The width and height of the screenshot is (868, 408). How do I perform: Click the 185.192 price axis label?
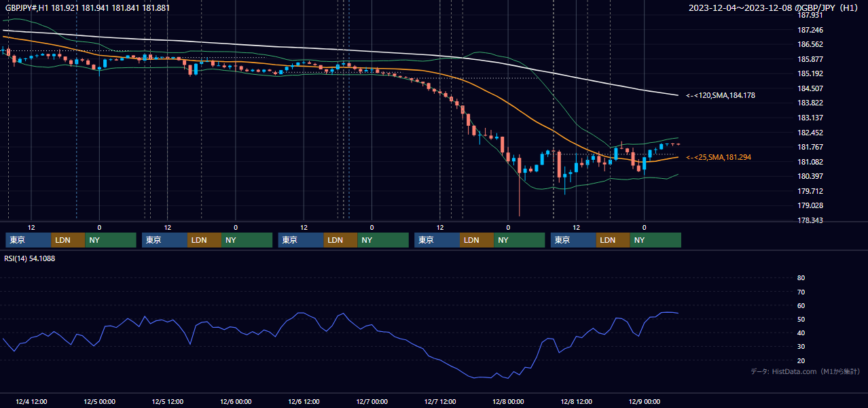[x=810, y=74]
